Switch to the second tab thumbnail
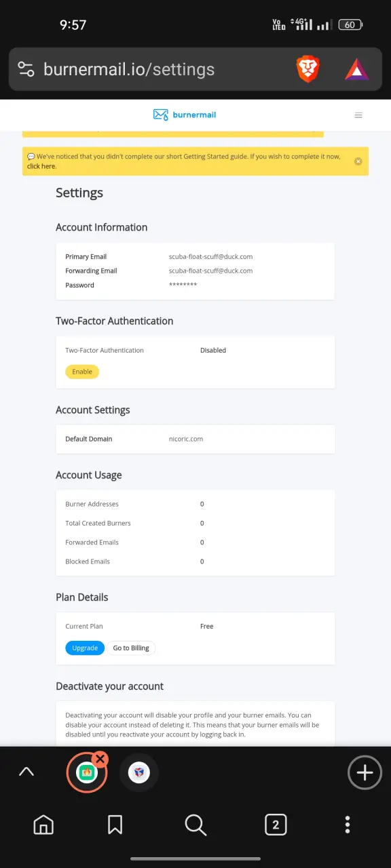Image resolution: width=391 pixels, height=868 pixels. coord(139,772)
